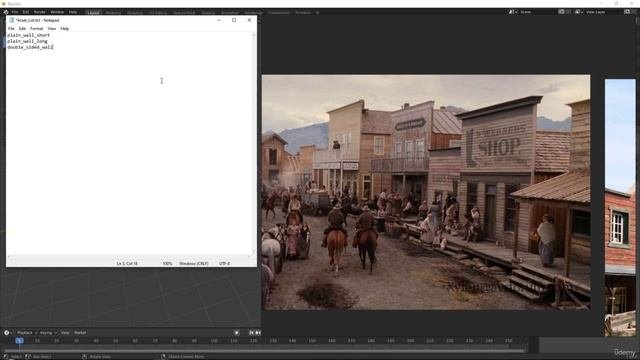Click the 100% zoom status entry

(167, 264)
